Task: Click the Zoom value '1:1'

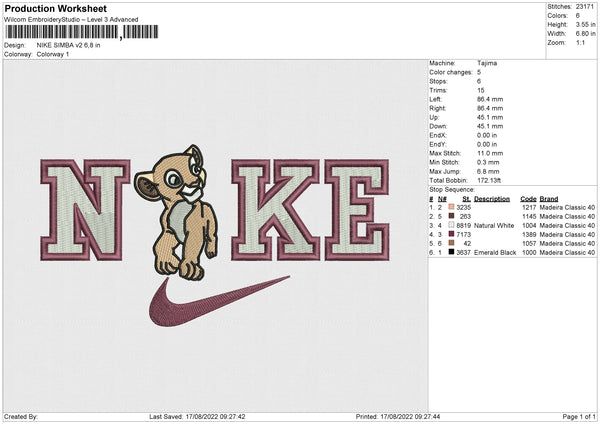Action: pyautogui.click(x=580, y=42)
